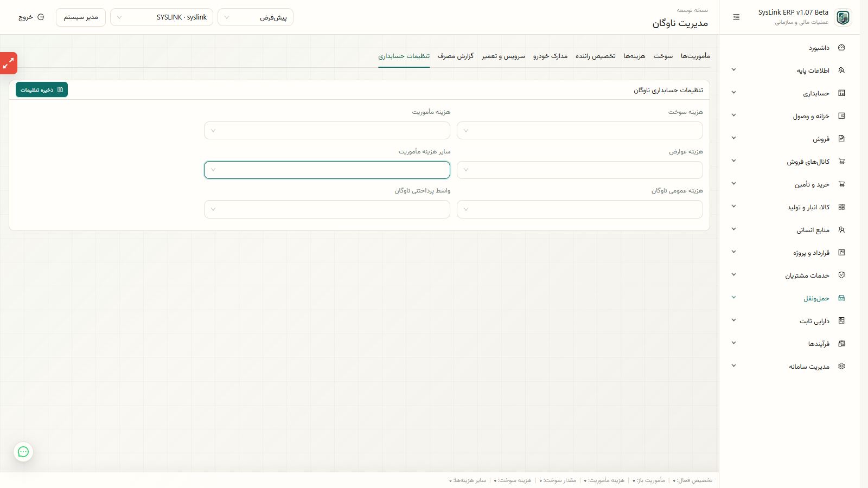Click the مقدار سوخت status bar entry
The width and height of the screenshot is (868, 488).
click(x=558, y=480)
